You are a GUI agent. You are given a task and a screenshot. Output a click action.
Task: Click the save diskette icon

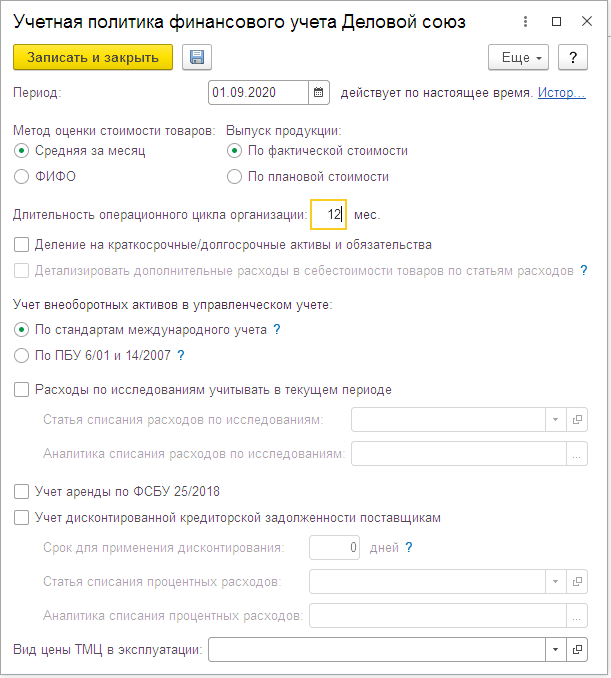pyautogui.click(x=197, y=58)
